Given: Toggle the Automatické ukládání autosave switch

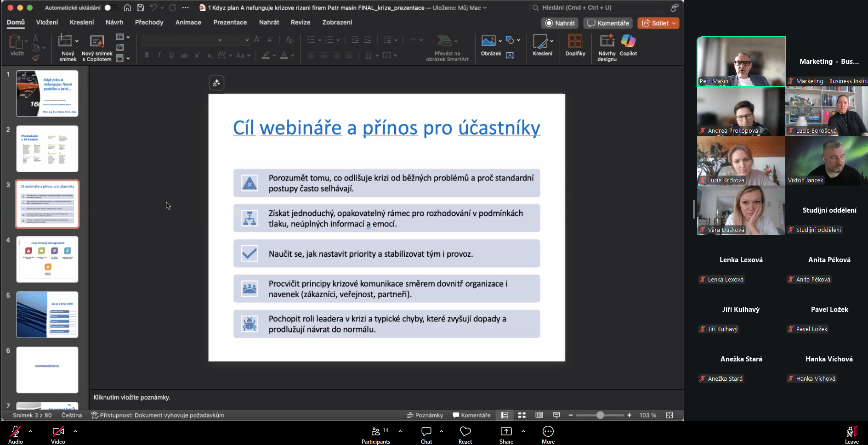Looking at the screenshot, I should (108, 8).
